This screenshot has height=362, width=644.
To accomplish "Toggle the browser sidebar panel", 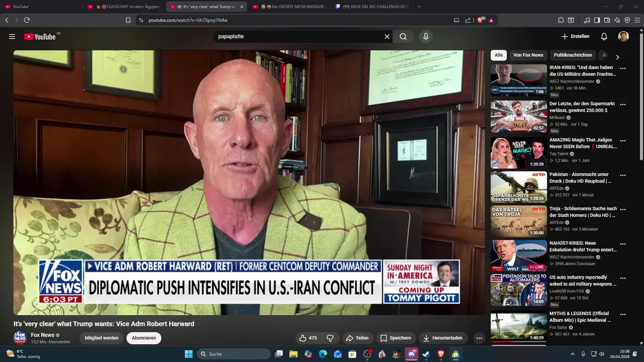I will pos(597,20).
